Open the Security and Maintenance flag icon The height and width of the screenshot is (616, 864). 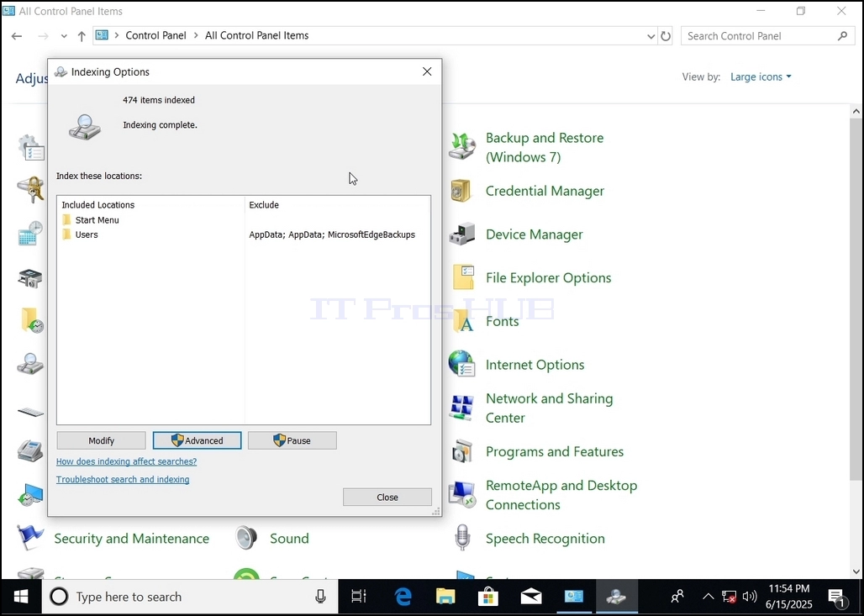(x=29, y=538)
